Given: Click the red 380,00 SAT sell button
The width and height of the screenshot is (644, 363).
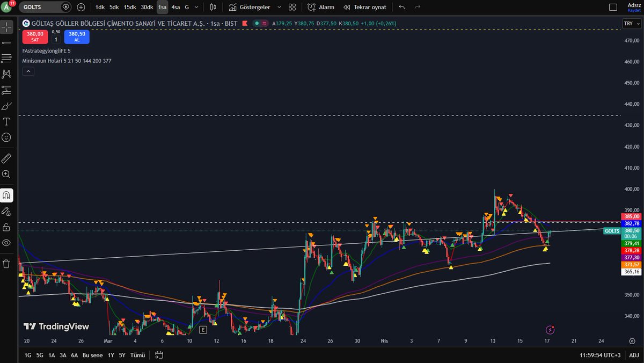Looking at the screenshot, I should (x=35, y=37).
